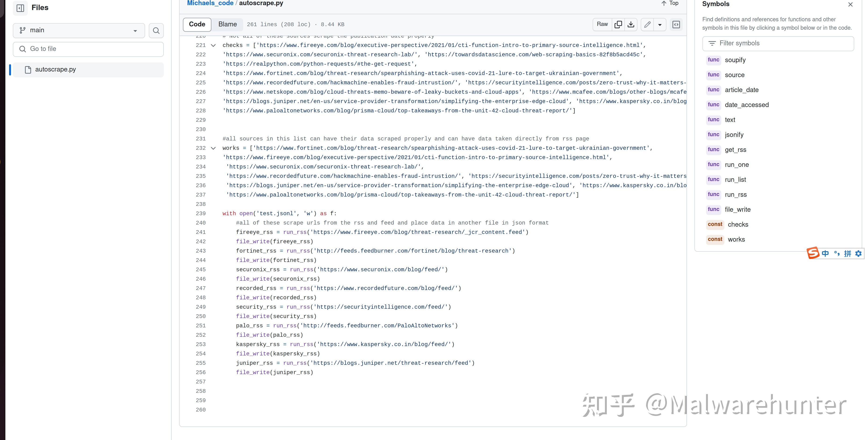Jump to the soupify function symbol

click(736, 60)
